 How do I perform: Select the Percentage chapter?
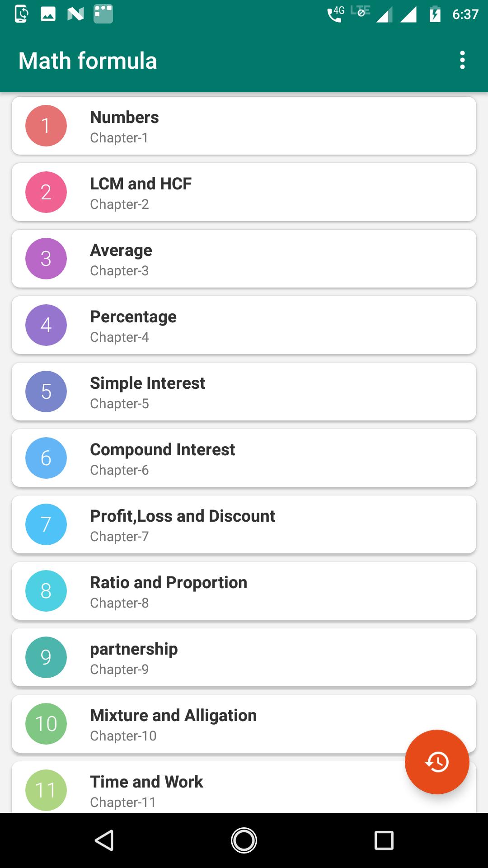tap(244, 325)
